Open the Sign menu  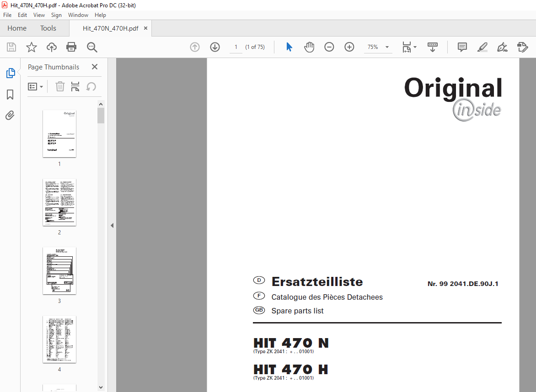(x=56, y=15)
